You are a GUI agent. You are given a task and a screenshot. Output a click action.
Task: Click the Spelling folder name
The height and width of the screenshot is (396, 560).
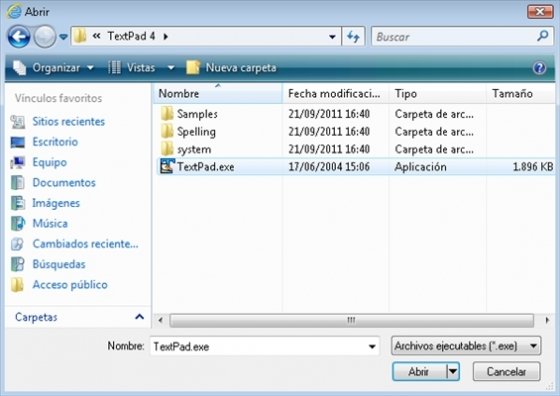tap(196, 132)
